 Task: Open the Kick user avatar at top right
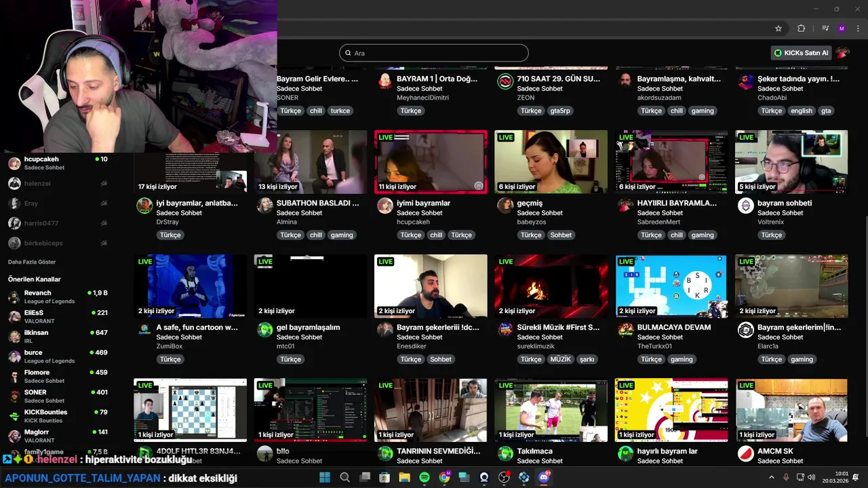843,53
